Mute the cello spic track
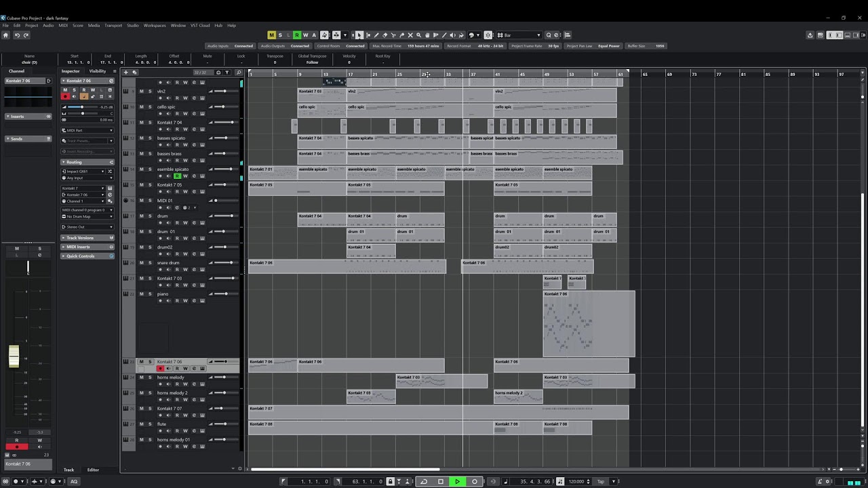 (x=141, y=106)
